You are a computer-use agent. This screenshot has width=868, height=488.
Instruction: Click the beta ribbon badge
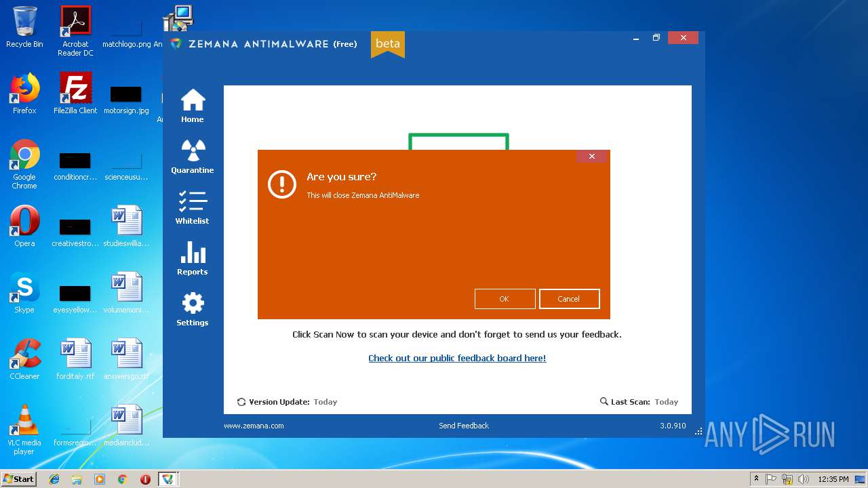click(388, 44)
